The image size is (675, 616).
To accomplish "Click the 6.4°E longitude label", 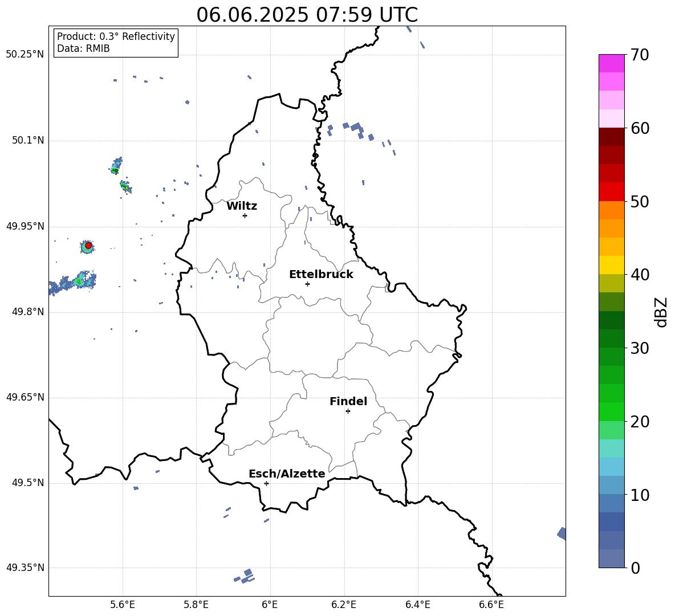I will tap(417, 605).
